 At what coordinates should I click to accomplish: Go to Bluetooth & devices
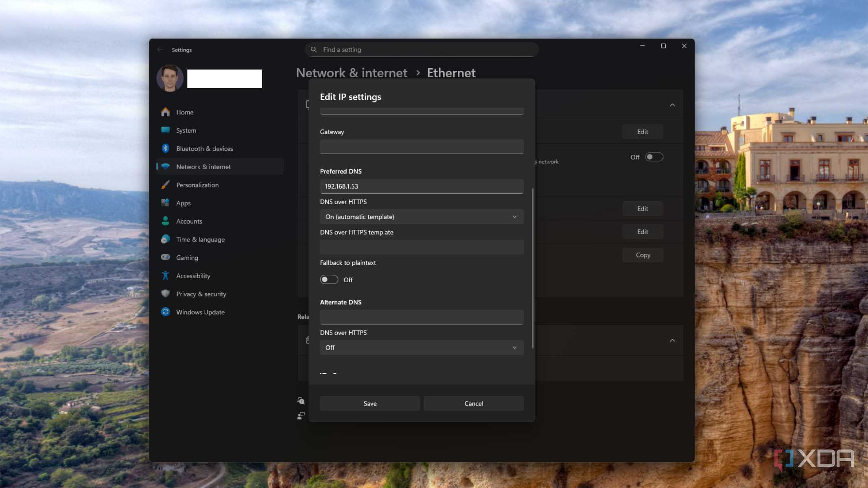[220, 149]
